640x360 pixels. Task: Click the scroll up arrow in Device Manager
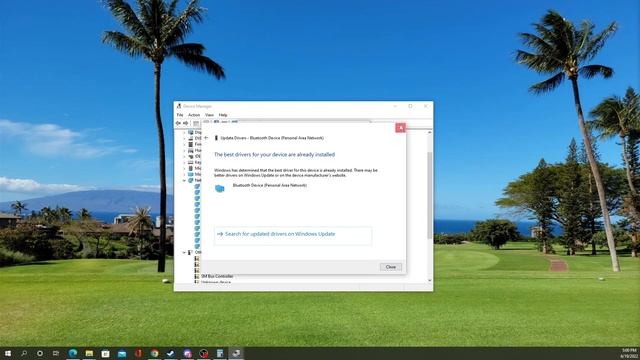tap(429, 133)
